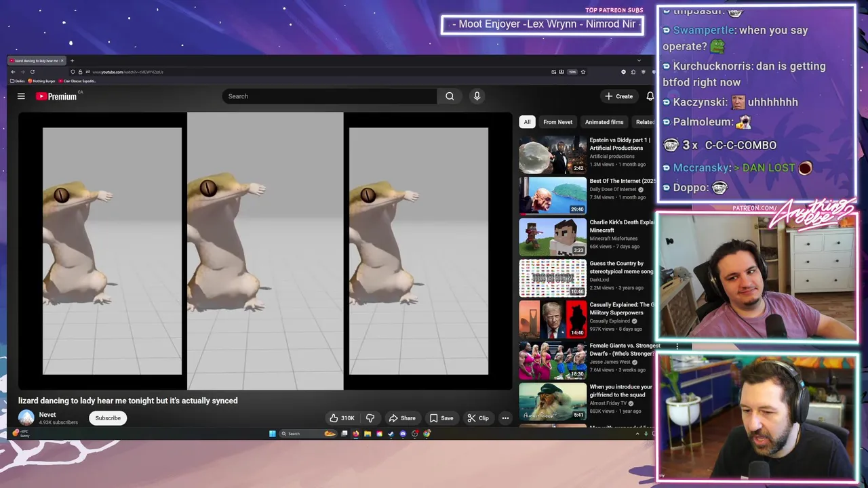Open girlfriend to the squad video thumbnail

tap(553, 402)
